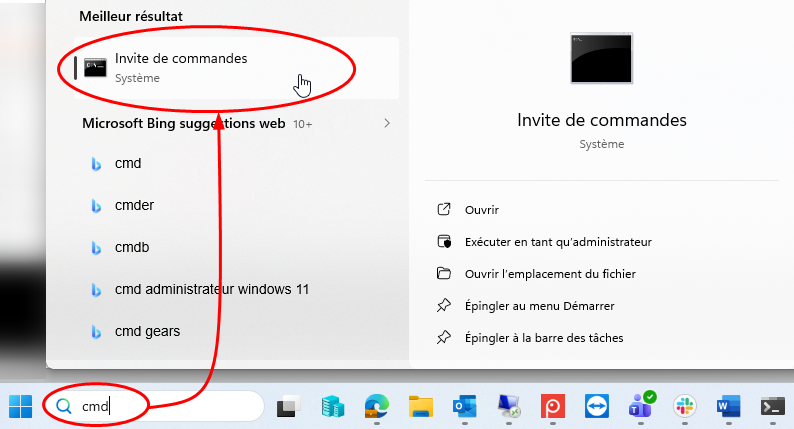Image resolution: width=794 pixels, height=429 pixels.
Task: Open File Explorer from the taskbar
Action: pos(420,406)
